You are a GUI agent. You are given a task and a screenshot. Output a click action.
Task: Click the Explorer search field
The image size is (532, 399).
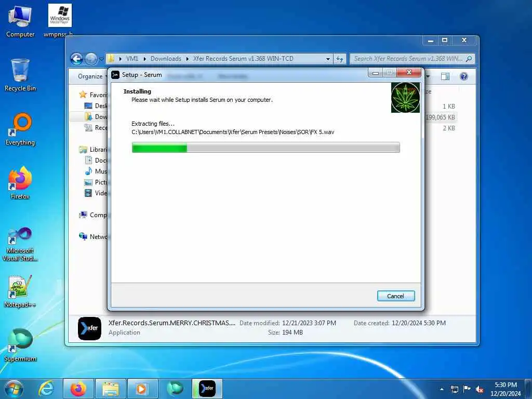tap(412, 59)
